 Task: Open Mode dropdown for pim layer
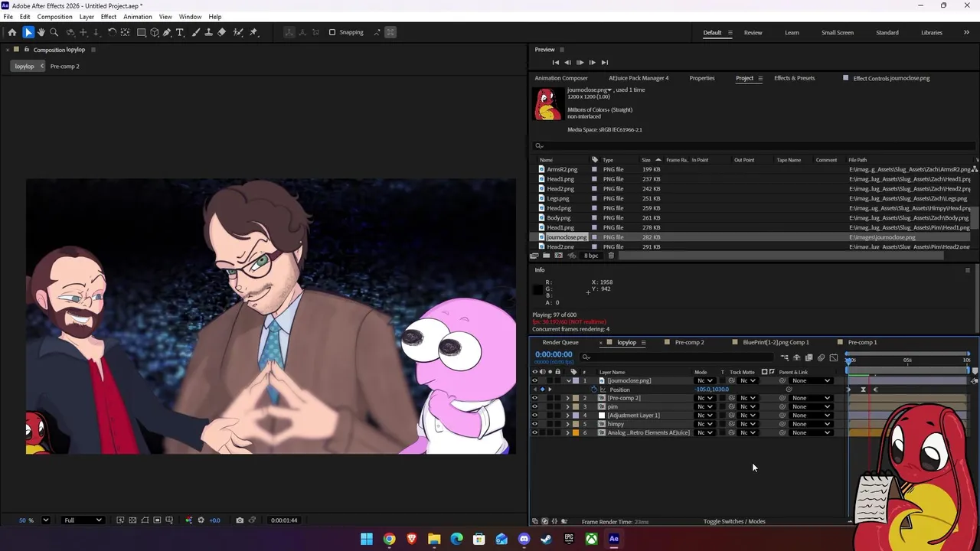tap(704, 406)
